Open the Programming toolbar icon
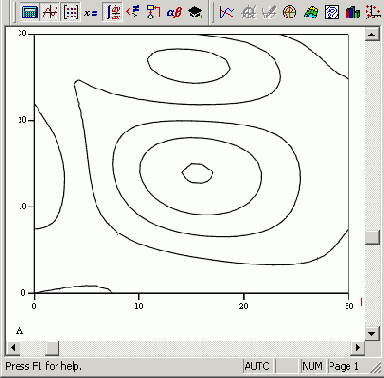The image size is (384, 378). tap(153, 12)
